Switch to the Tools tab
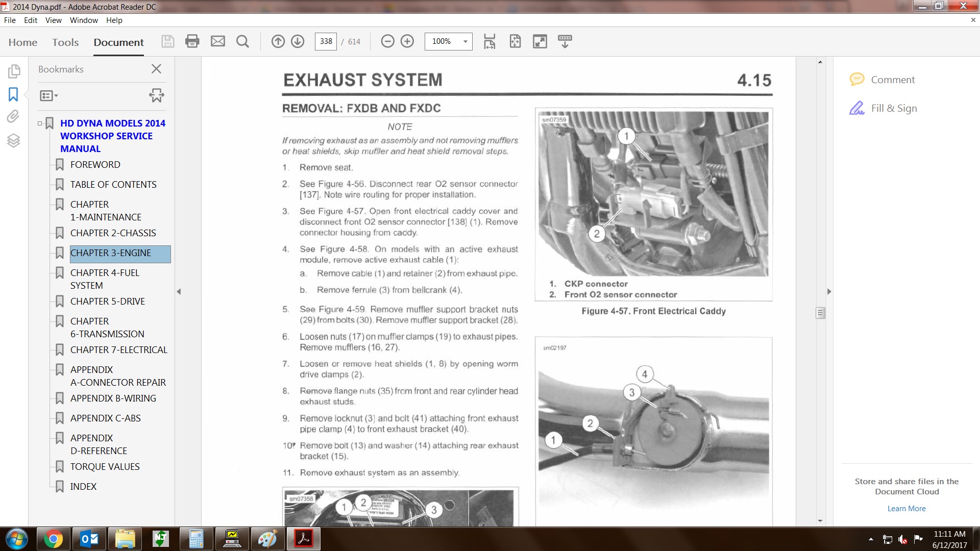Image resolution: width=980 pixels, height=551 pixels. click(x=65, y=42)
